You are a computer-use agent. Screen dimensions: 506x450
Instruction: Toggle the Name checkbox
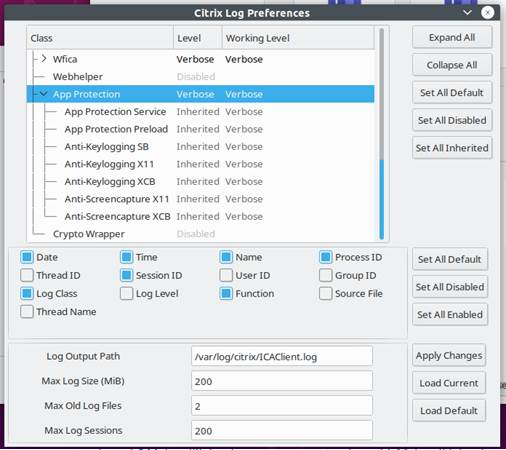[226, 257]
